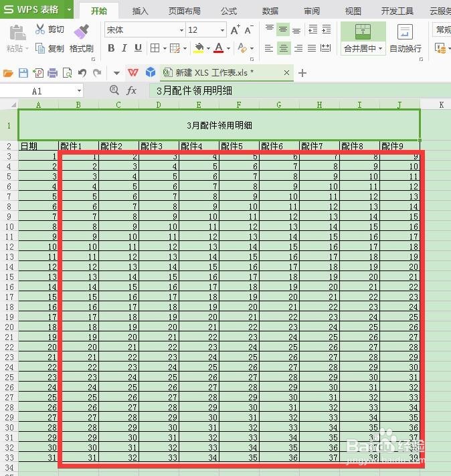Click the print preview icon
This screenshot has width=451, height=476.
coord(67,73)
